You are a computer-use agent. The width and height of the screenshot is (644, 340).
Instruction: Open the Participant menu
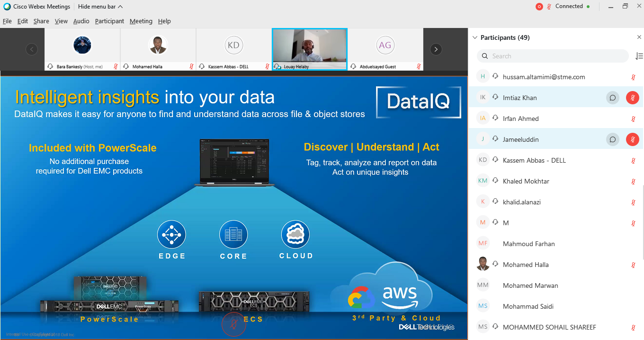(109, 21)
